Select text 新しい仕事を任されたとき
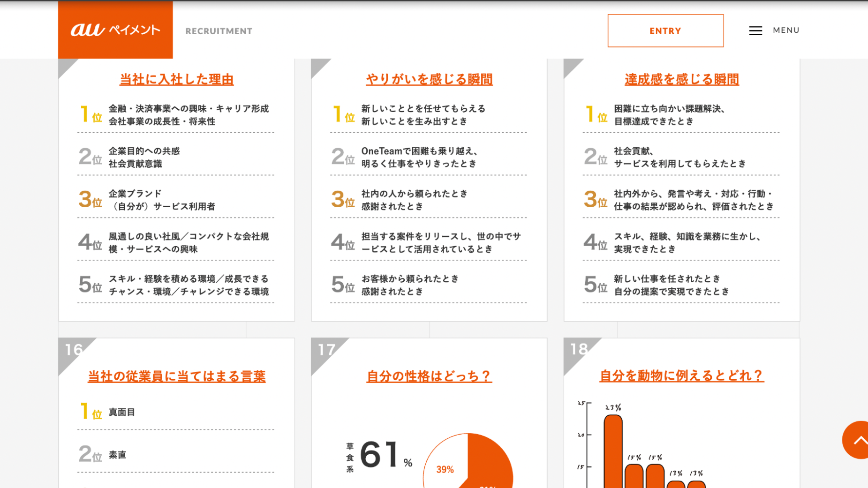The width and height of the screenshot is (868, 488). pos(667,279)
